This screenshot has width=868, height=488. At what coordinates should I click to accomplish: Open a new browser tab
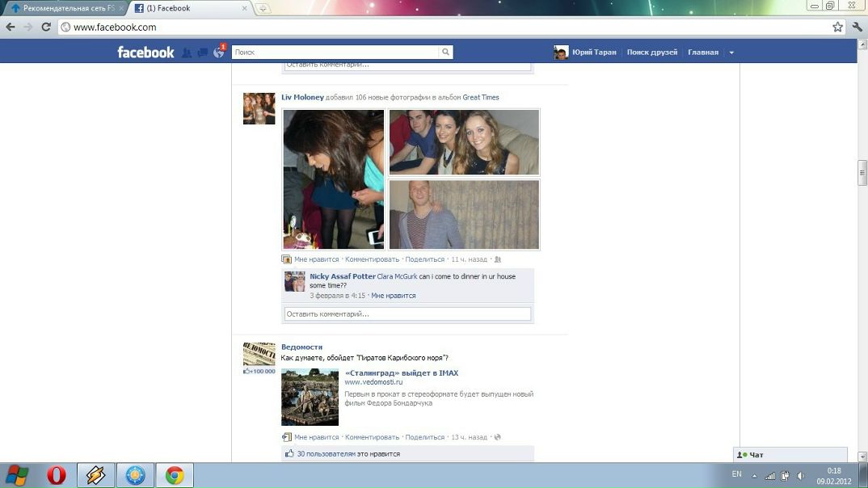click(263, 8)
